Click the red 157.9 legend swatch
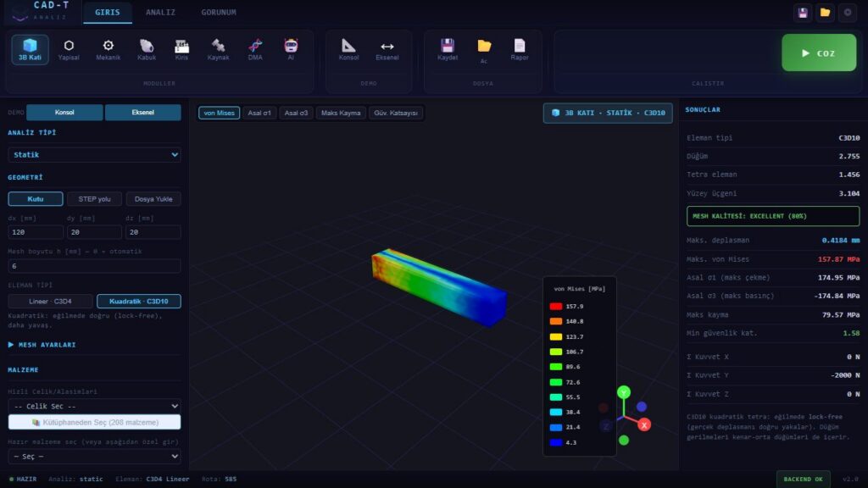 pos(556,306)
